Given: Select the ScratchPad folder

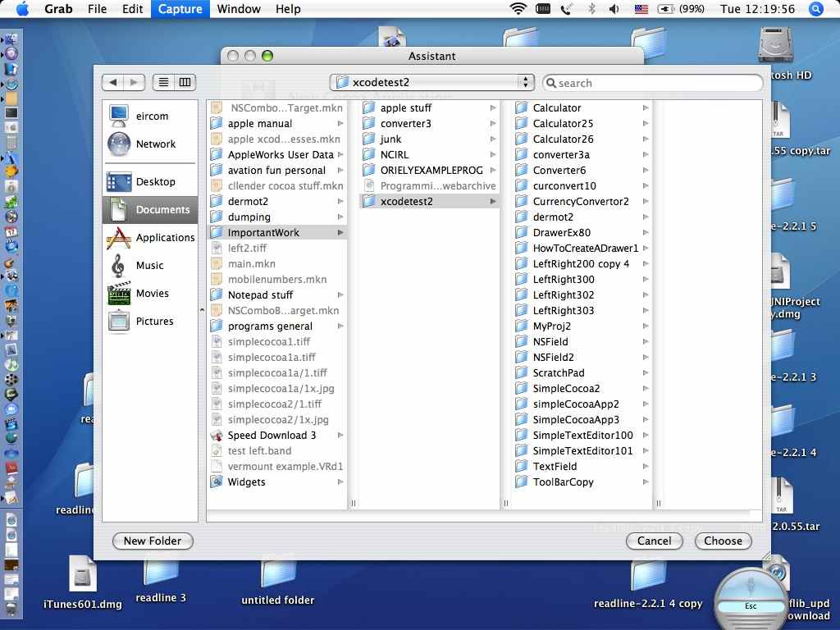Looking at the screenshot, I should 582,372.
